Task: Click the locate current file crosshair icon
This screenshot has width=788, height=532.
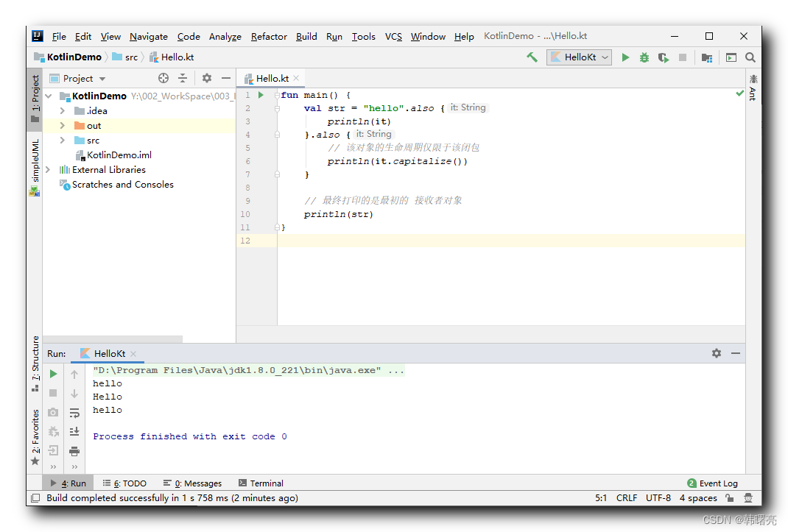Action: coord(163,78)
